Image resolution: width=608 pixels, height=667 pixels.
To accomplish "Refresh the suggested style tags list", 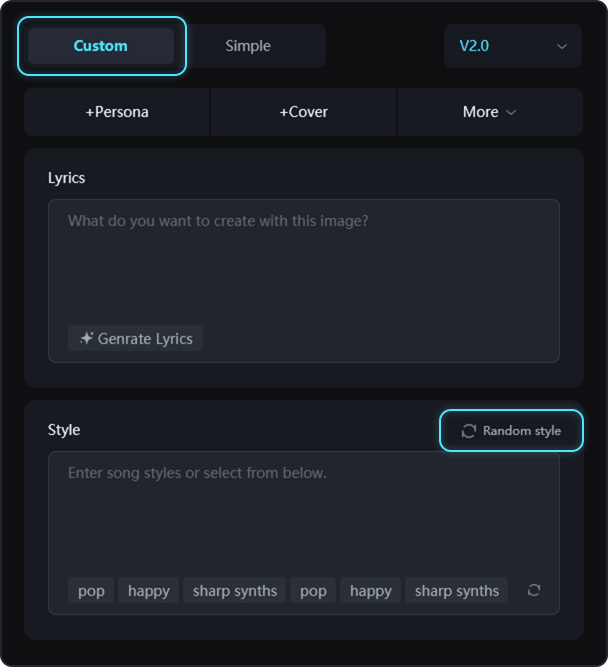I will coord(534,590).
